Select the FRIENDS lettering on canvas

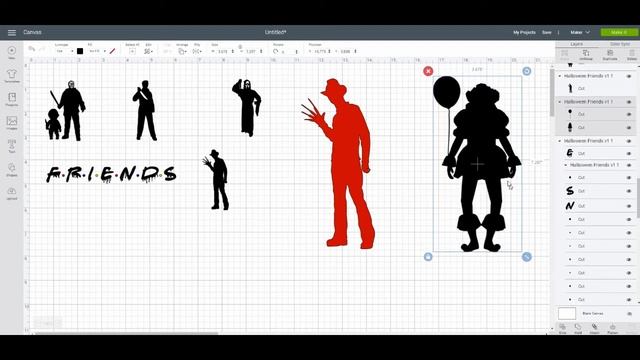[x=111, y=174]
